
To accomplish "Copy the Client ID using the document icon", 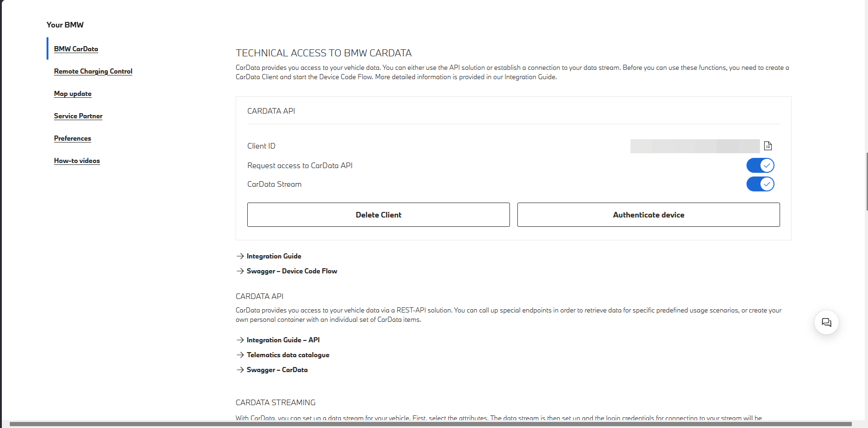I will point(768,146).
